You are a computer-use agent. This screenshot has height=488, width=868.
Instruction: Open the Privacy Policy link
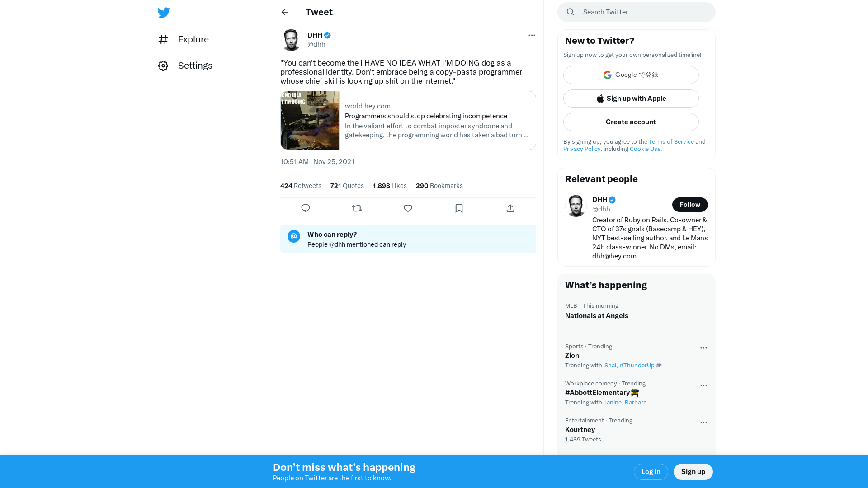[x=582, y=149]
